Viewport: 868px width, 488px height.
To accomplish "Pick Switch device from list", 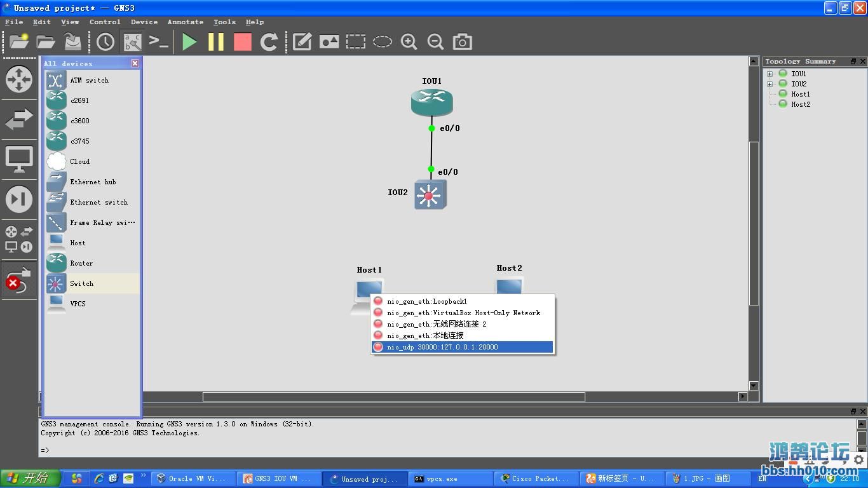I will pyautogui.click(x=91, y=283).
